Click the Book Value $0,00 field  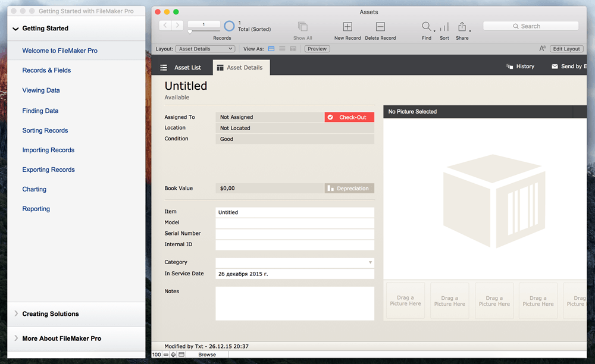[x=270, y=189]
